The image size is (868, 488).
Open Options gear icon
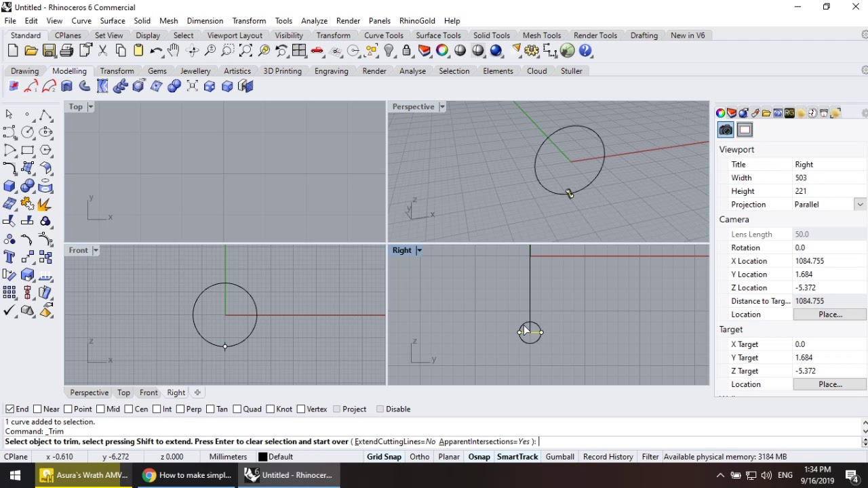click(x=532, y=51)
